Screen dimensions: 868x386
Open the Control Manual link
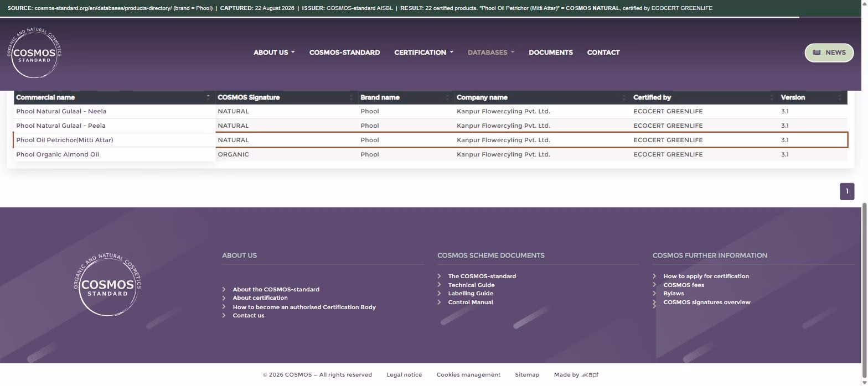[471, 302]
